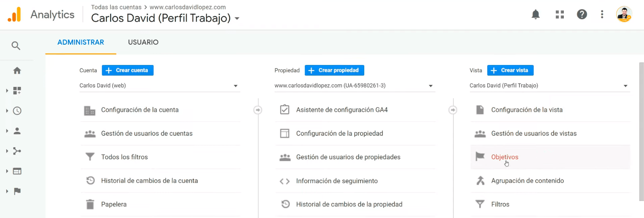This screenshot has height=218, width=644.
Task: Switch to the USUARIO tab
Action: coord(143,42)
